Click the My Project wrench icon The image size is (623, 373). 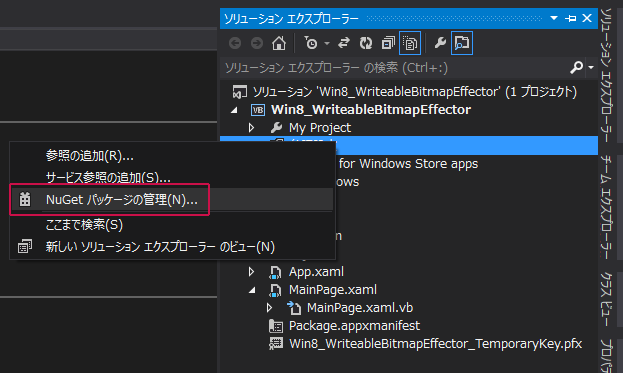click(276, 128)
